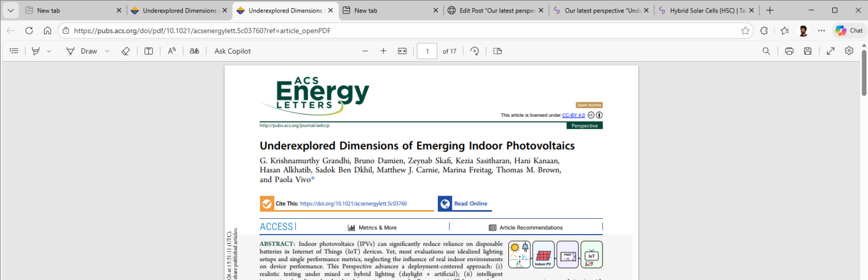This screenshot has height=280, width=868.
Task: Click the page number input field
Action: 427,51
